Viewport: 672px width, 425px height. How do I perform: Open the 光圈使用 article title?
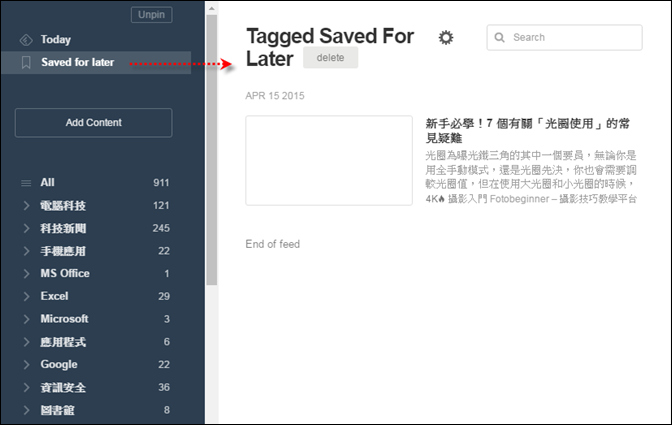click(528, 131)
